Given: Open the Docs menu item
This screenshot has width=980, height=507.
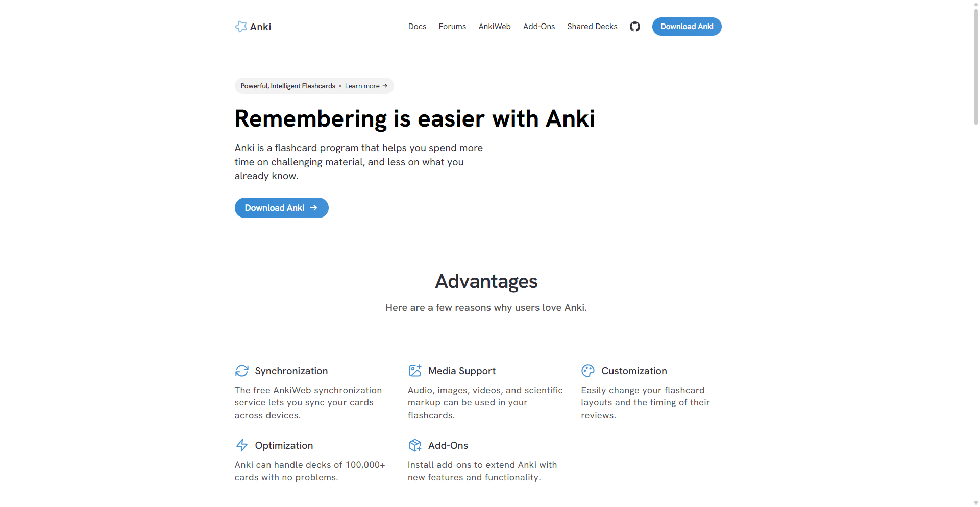Looking at the screenshot, I should coord(417,27).
